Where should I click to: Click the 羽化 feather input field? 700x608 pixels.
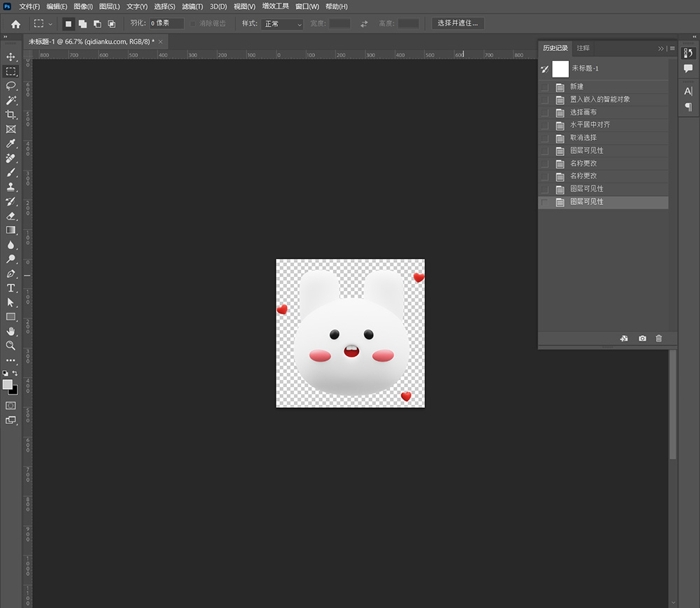[167, 24]
